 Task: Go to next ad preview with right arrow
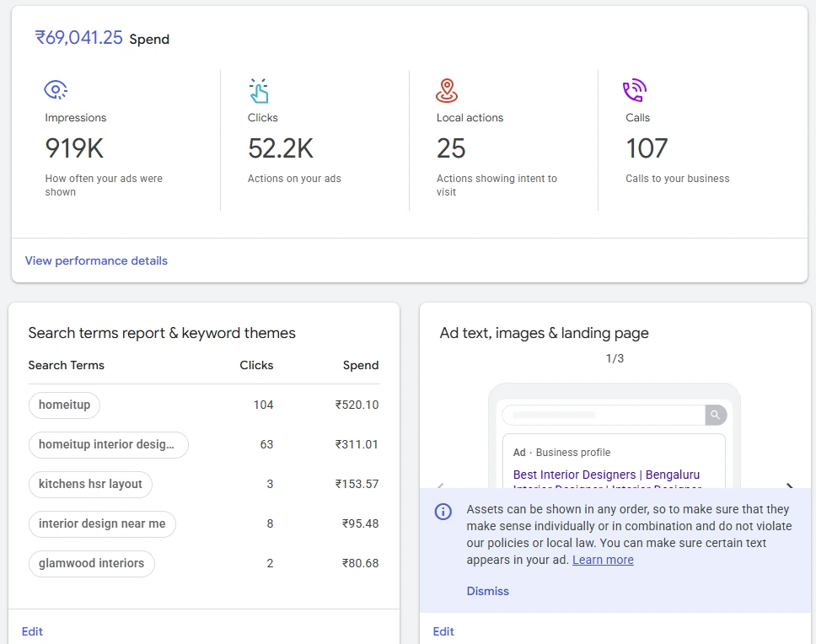(790, 486)
